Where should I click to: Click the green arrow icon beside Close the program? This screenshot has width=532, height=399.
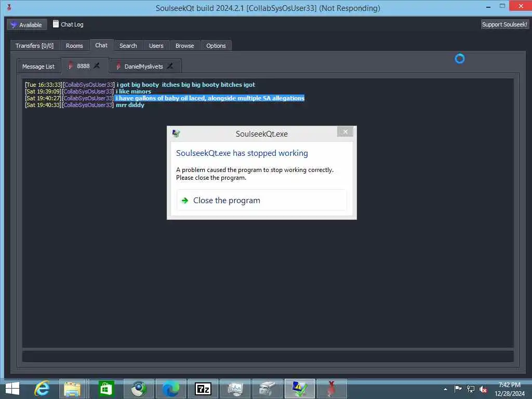click(x=185, y=201)
